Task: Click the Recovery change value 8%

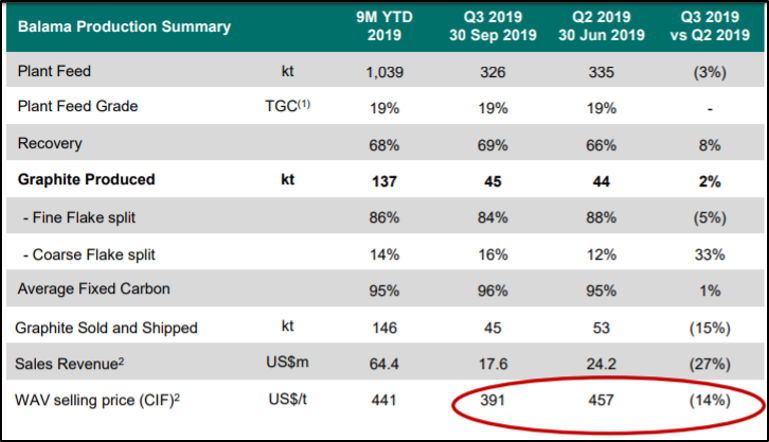Action: point(710,146)
